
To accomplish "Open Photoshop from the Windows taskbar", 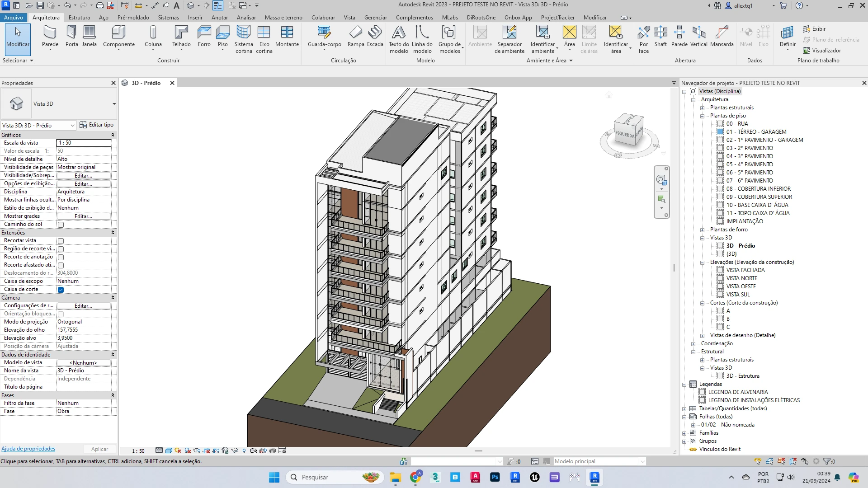I will pos(495,477).
